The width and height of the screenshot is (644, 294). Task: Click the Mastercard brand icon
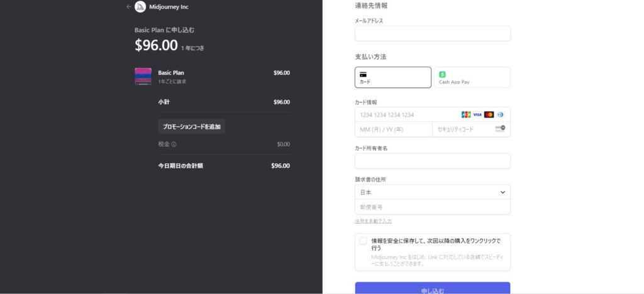tap(489, 115)
